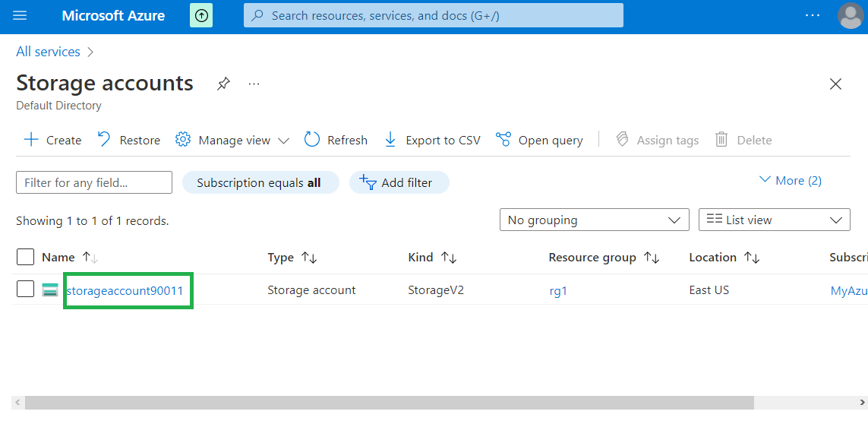The height and width of the screenshot is (424, 868).
Task: Open the user account avatar
Action: click(851, 15)
